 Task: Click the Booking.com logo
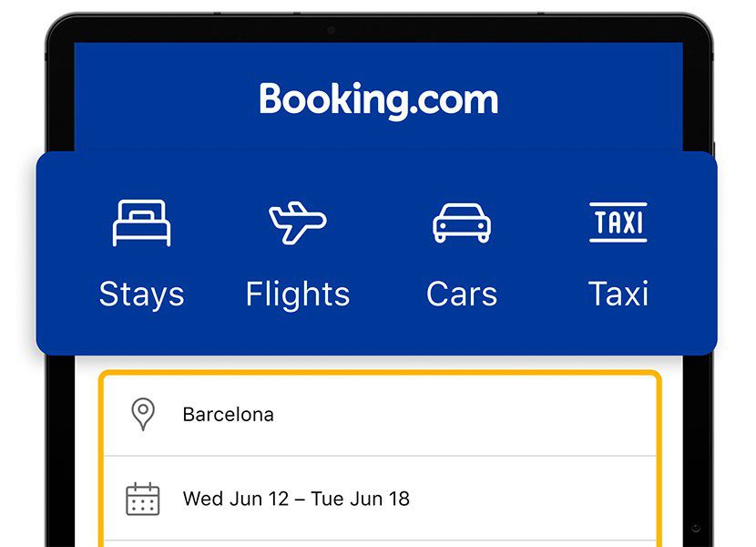tap(379, 100)
